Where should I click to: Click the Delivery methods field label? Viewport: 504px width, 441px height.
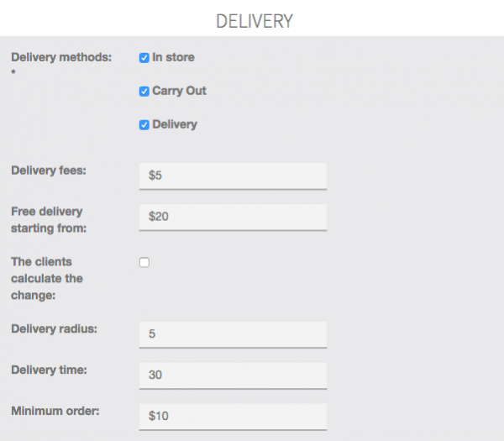point(60,57)
